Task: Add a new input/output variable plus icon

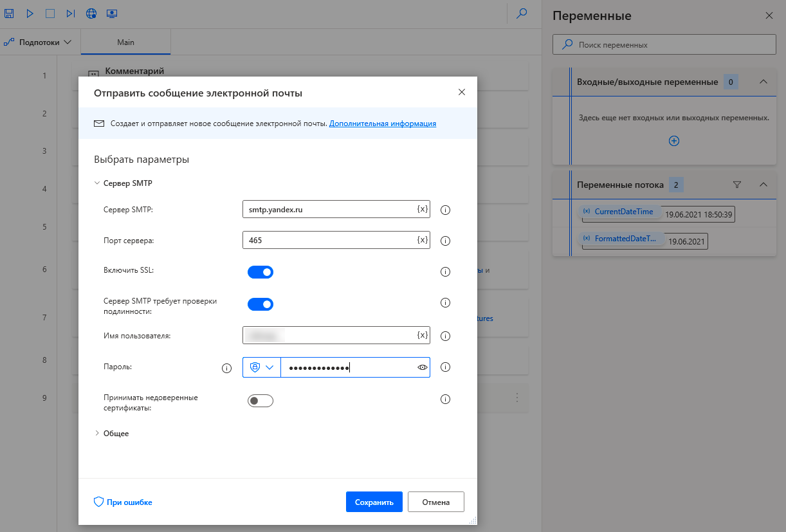Action: coord(674,141)
